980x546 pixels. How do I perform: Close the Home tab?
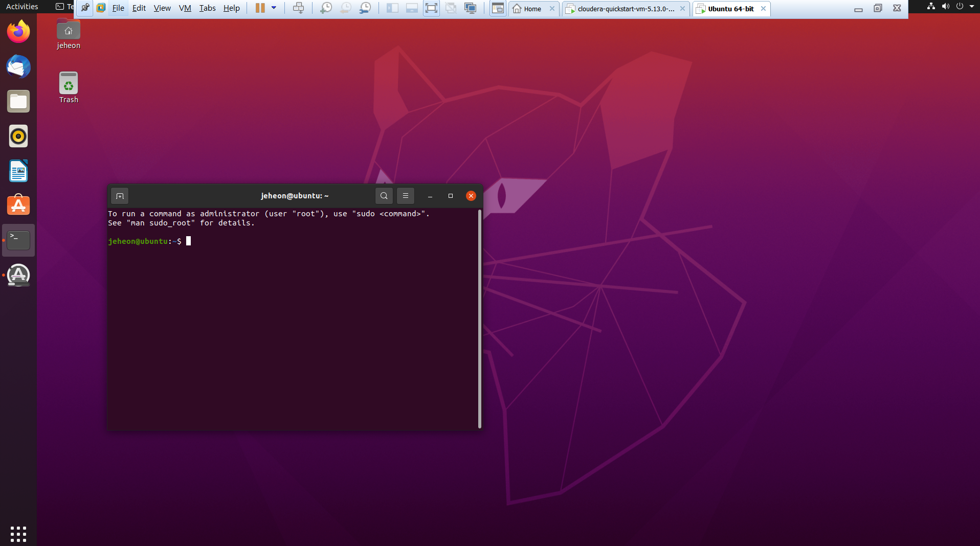coord(552,9)
